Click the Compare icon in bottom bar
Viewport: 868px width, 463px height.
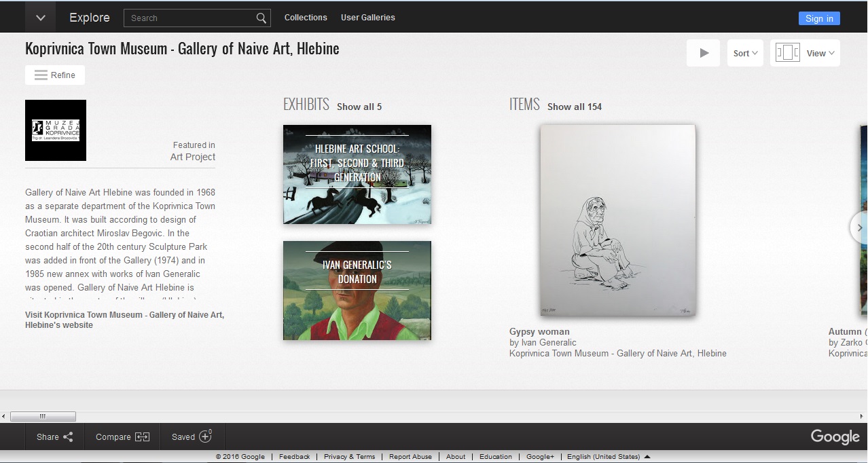click(142, 437)
